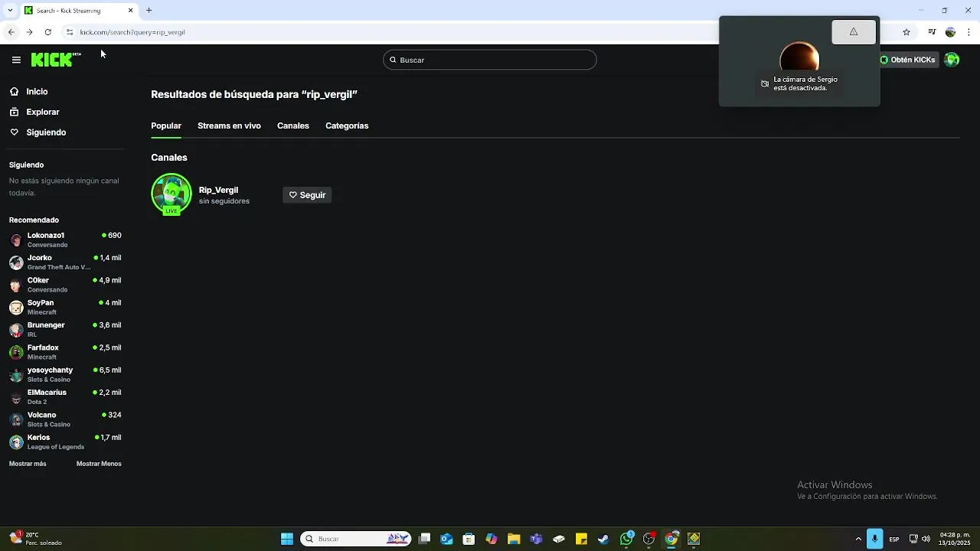This screenshot has height=551, width=980.
Task: Click the warning triangle in call overlay
Action: point(854,32)
